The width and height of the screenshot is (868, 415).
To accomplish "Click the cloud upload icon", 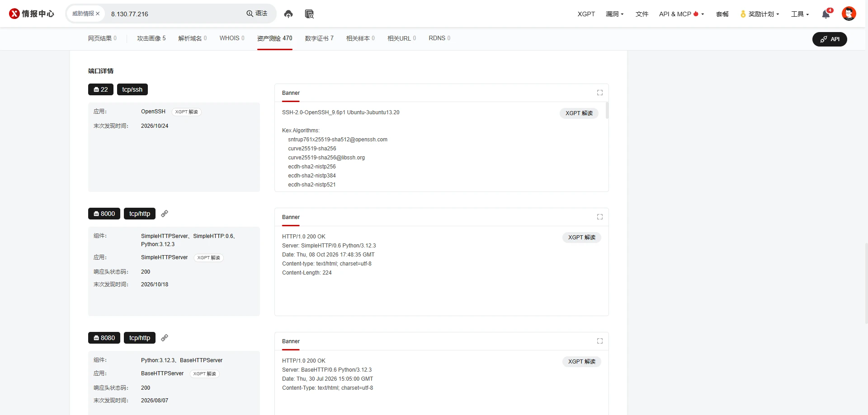I will (288, 14).
